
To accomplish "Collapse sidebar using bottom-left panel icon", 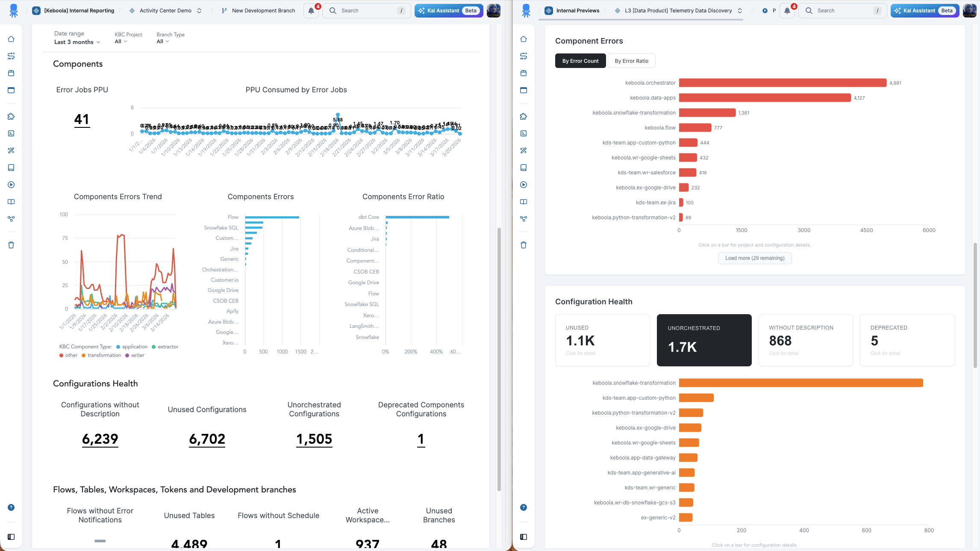I will coord(11,537).
